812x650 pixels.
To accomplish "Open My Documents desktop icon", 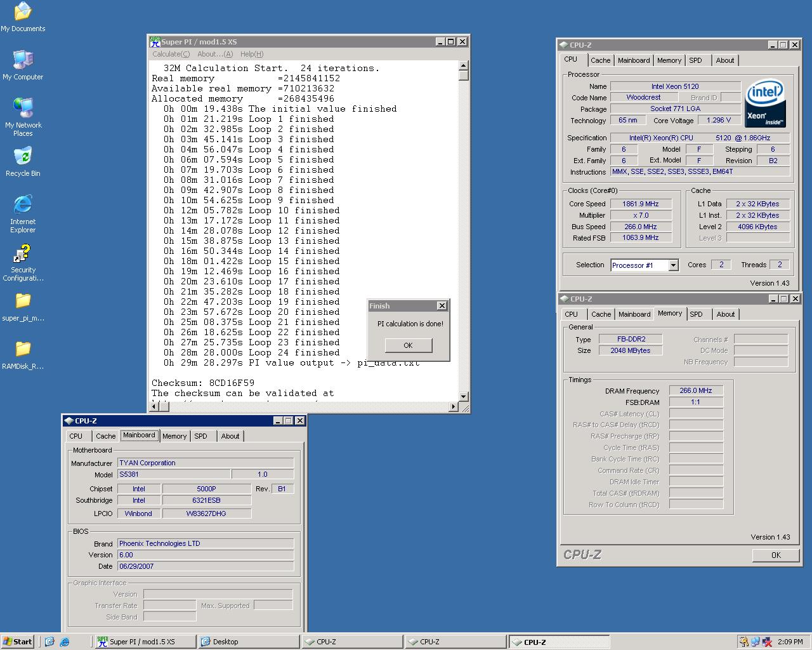I will click(x=23, y=17).
